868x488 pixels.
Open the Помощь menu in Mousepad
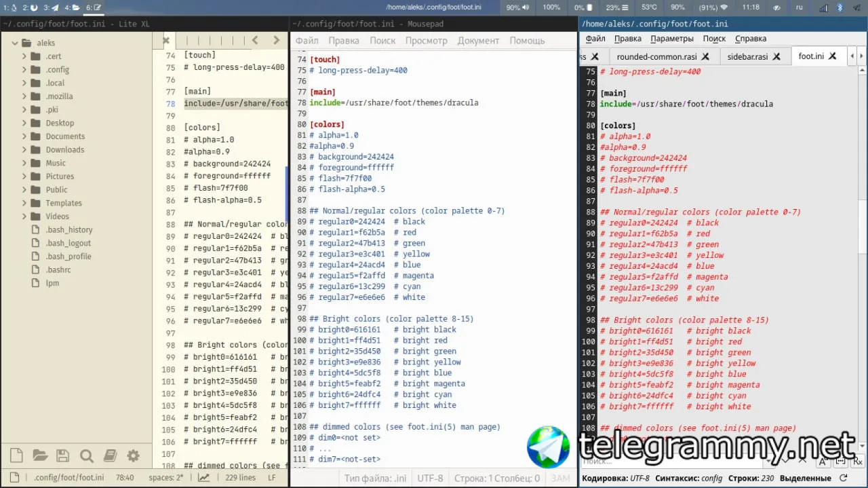pyautogui.click(x=527, y=40)
